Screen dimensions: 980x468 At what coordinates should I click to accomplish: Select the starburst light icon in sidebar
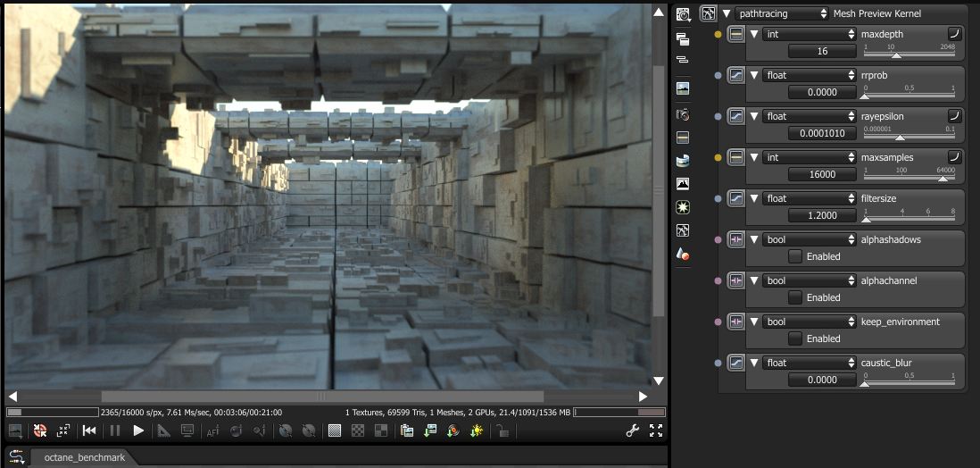(683, 207)
